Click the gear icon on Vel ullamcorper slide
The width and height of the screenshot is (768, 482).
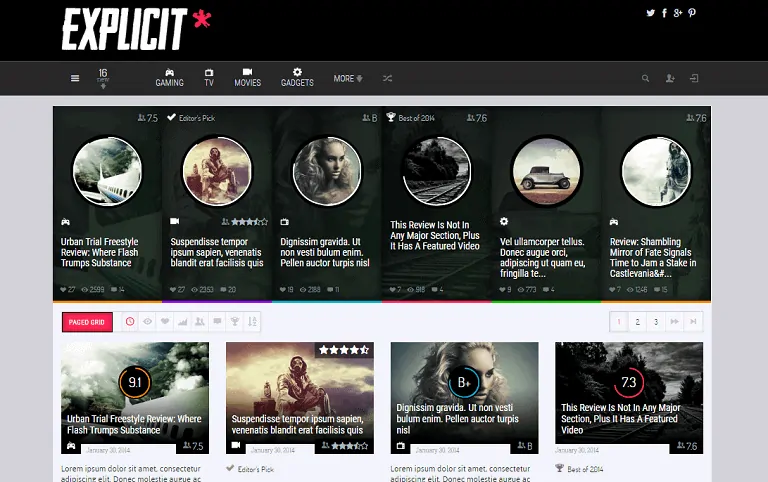click(x=504, y=221)
